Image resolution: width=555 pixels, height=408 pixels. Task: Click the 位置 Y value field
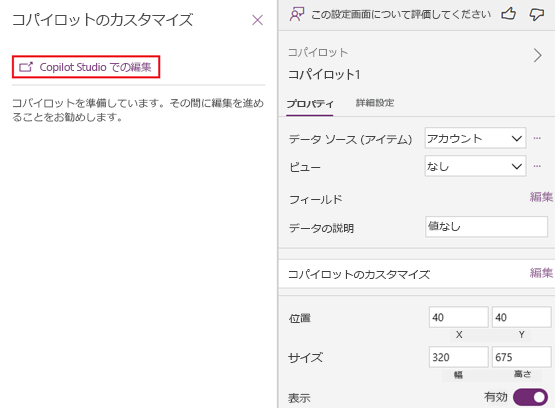521,317
